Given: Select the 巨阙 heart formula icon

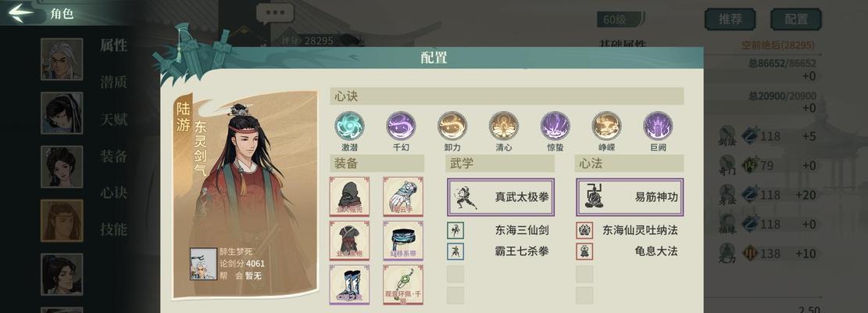Looking at the screenshot, I should tap(658, 126).
